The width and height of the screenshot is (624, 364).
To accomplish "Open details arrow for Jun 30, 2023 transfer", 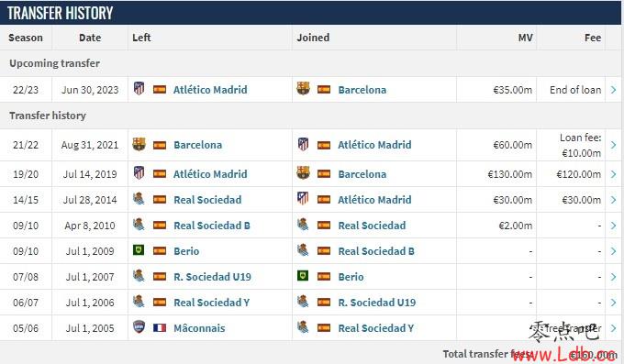I will [613, 90].
